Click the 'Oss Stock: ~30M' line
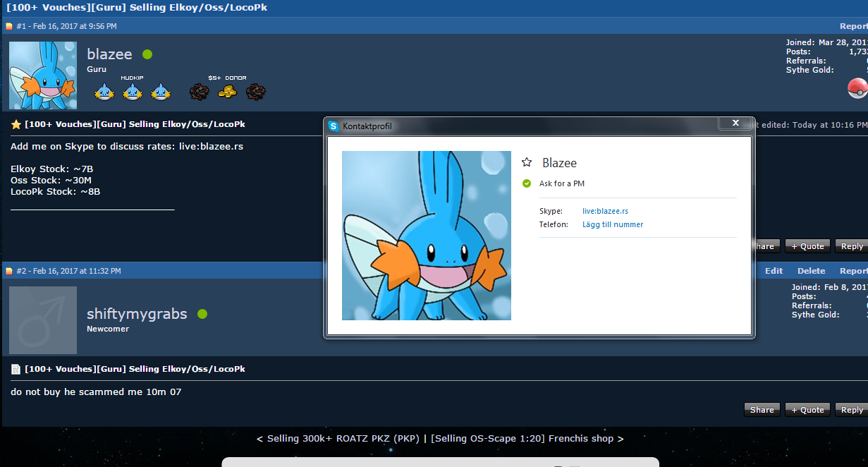868x467 pixels. pos(51,181)
